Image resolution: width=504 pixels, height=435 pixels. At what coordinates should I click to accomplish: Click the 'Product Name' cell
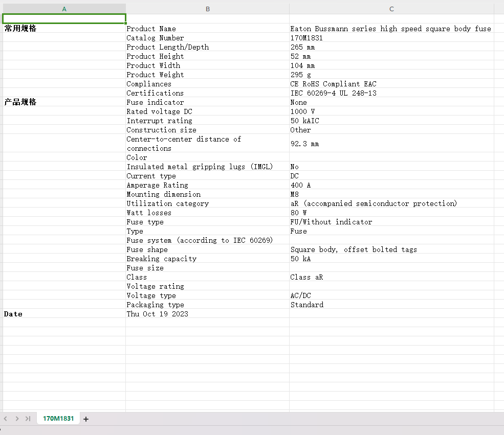[208, 29]
